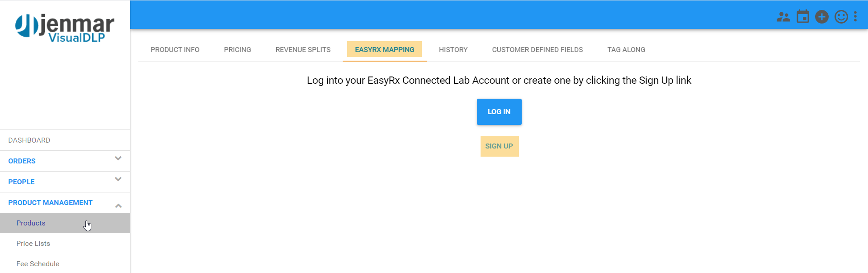Open Products in the sidebar
This screenshot has width=868, height=273.
65,223
